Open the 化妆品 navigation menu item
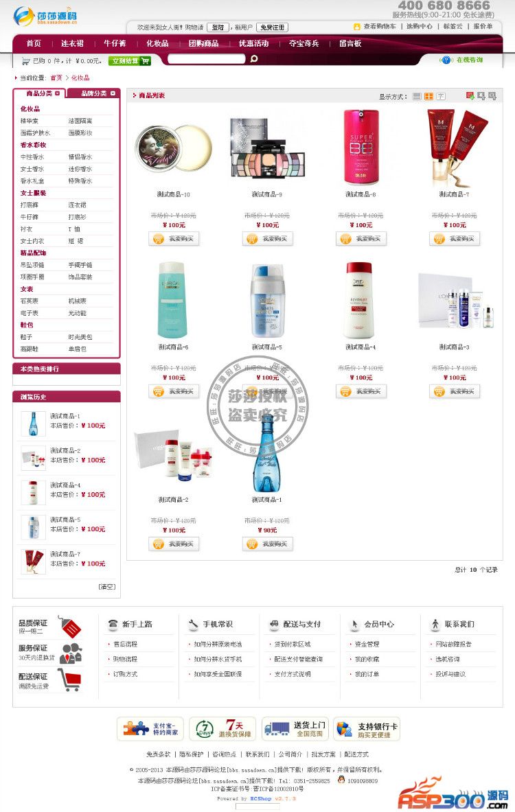This screenshot has width=515, height=812. (x=157, y=43)
